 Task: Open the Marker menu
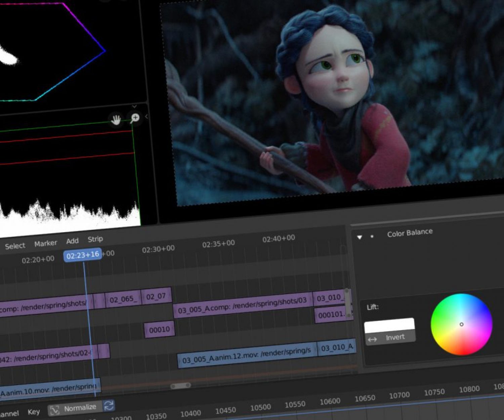click(46, 243)
